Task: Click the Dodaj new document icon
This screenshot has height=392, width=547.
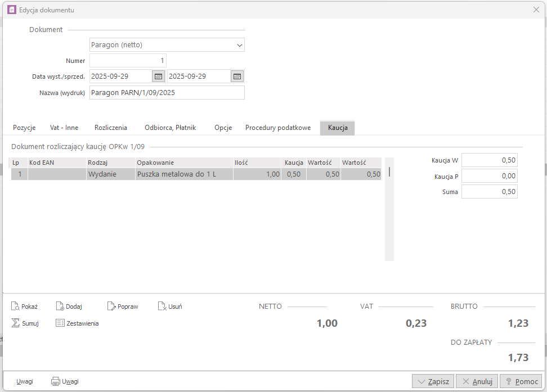Action: tap(60, 307)
